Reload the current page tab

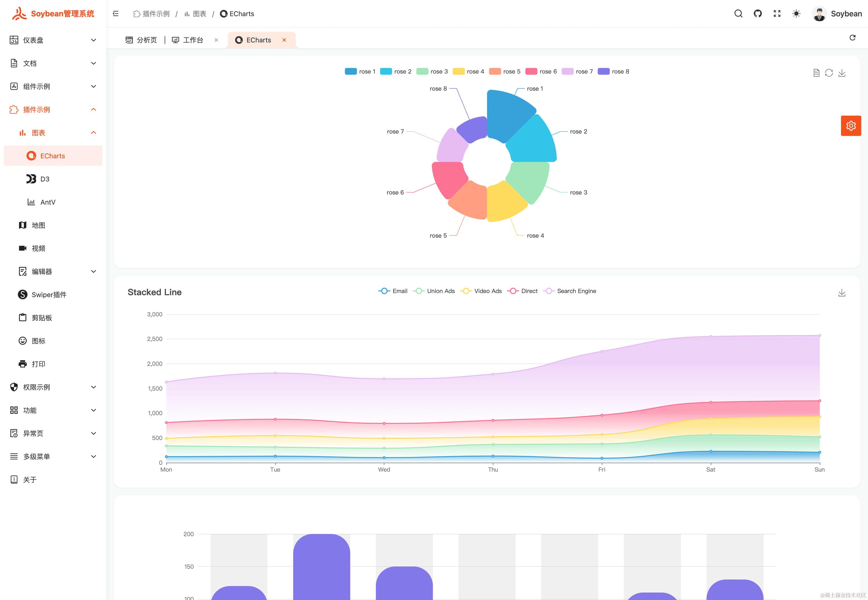(x=852, y=38)
